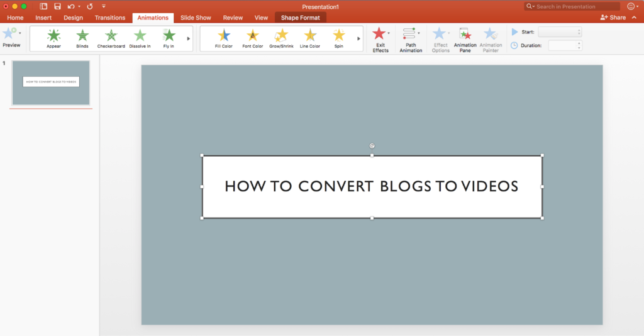Open the Path Animation dropdown
The width and height of the screenshot is (644, 336).
point(411,39)
